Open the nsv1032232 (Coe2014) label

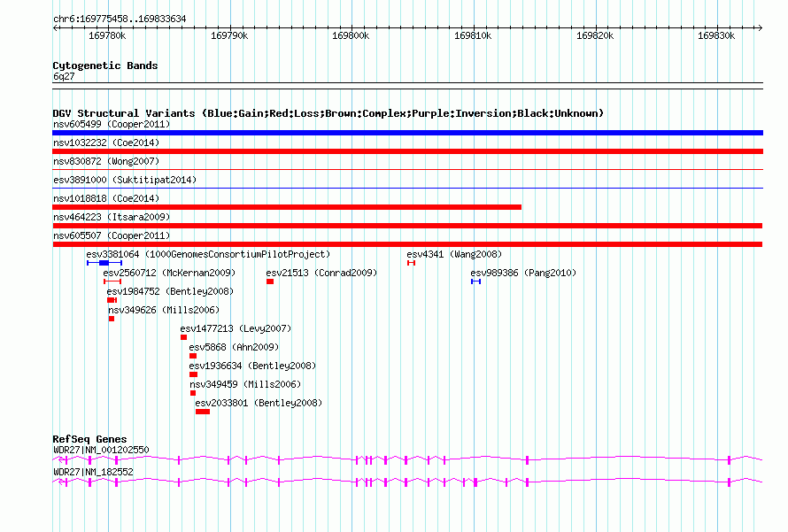[x=106, y=143]
